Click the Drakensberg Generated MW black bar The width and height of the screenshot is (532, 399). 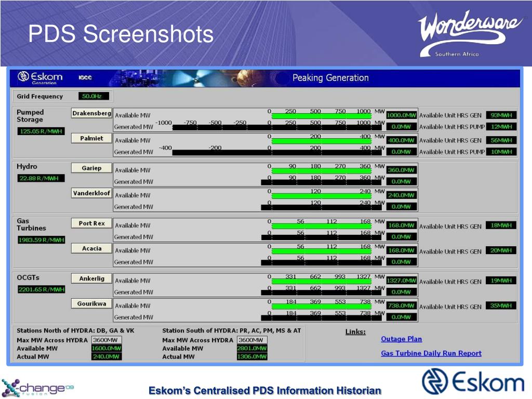277,128
